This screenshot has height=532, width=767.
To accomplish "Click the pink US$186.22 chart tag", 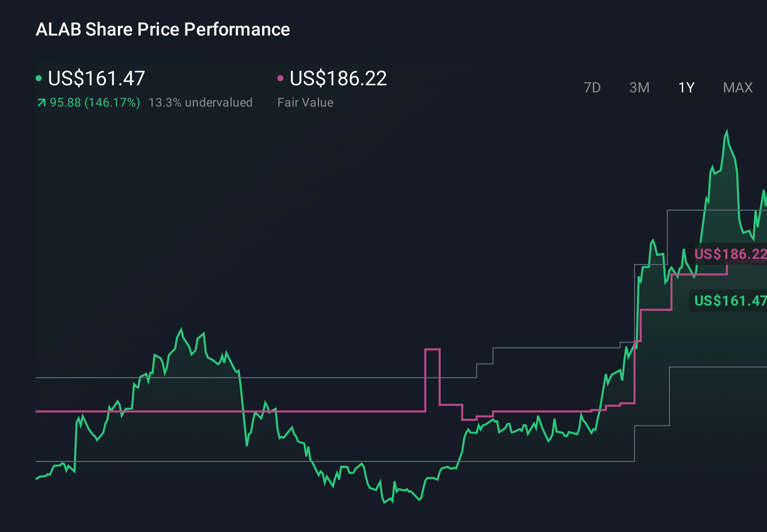I will coord(729,254).
